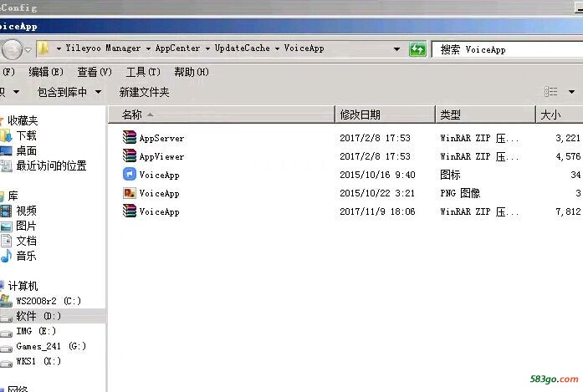Open the navigation history dropdown beside back button
This screenshot has width=583, height=392.
point(28,49)
